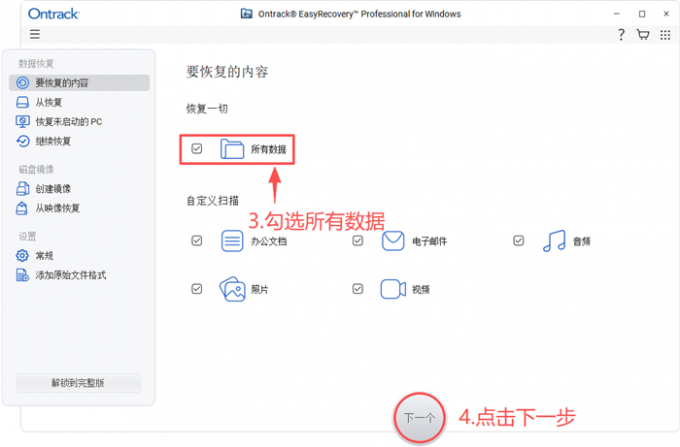Viewport: 680px width, 447px height.
Task: Maximize the EasyRecovery window
Action: pos(642,14)
